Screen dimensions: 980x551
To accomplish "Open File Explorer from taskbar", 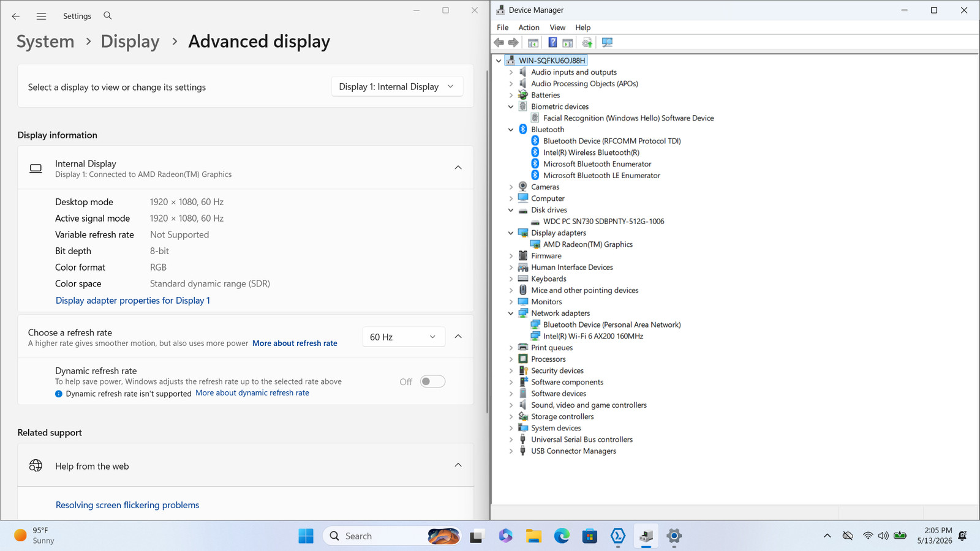I will [533, 536].
